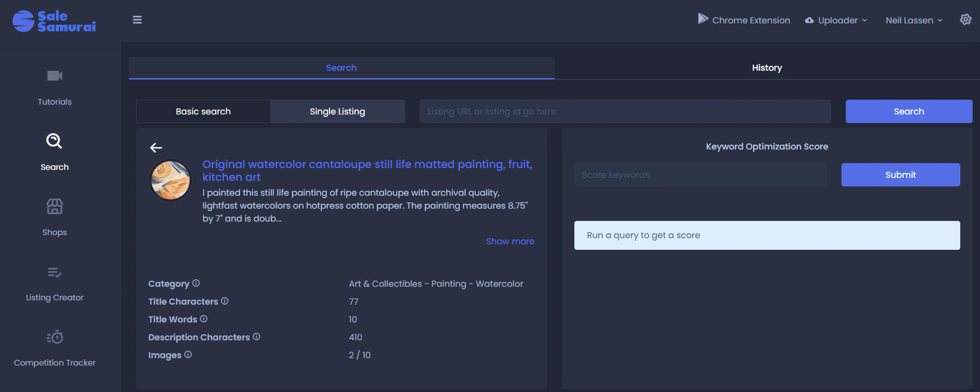
Task: Focus the Score keywords input field
Action: pyautogui.click(x=701, y=175)
